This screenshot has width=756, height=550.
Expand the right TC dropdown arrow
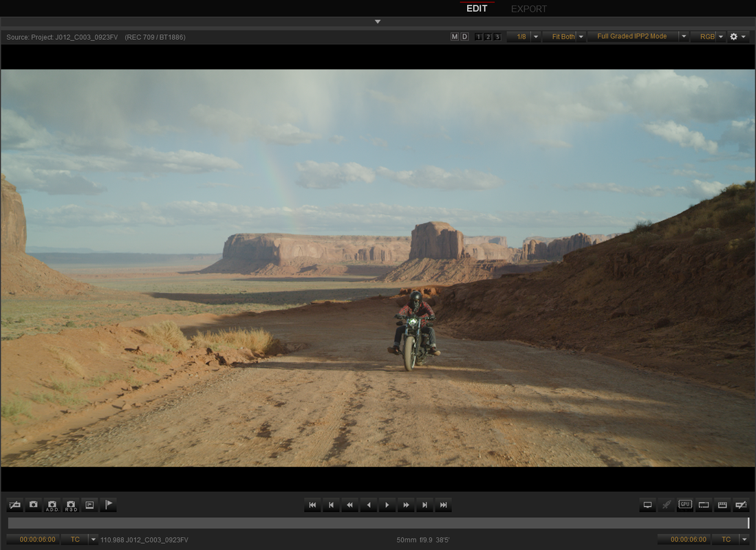point(744,540)
